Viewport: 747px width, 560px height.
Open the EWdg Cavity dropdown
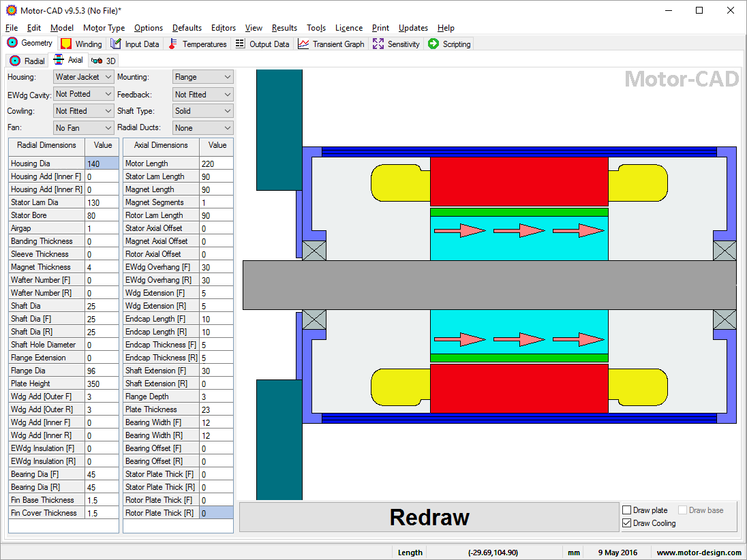tap(83, 94)
